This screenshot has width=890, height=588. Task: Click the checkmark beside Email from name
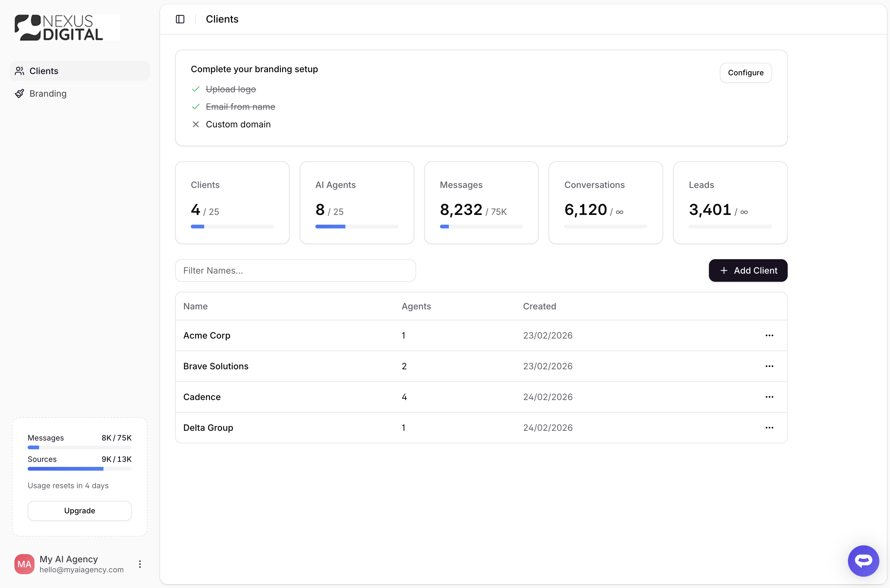pyautogui.click(x=196, y=107)
